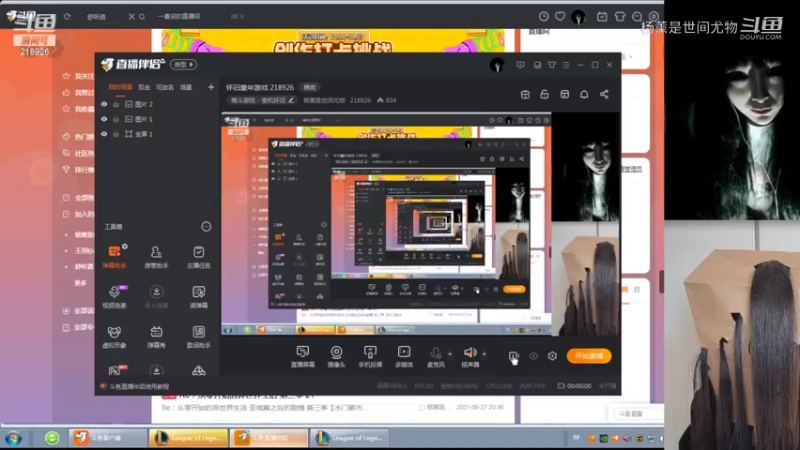Open the mode switch pill beside 直播伴侣 logo
The width and height of the screenshot is (800, 450).
(184, 65)
